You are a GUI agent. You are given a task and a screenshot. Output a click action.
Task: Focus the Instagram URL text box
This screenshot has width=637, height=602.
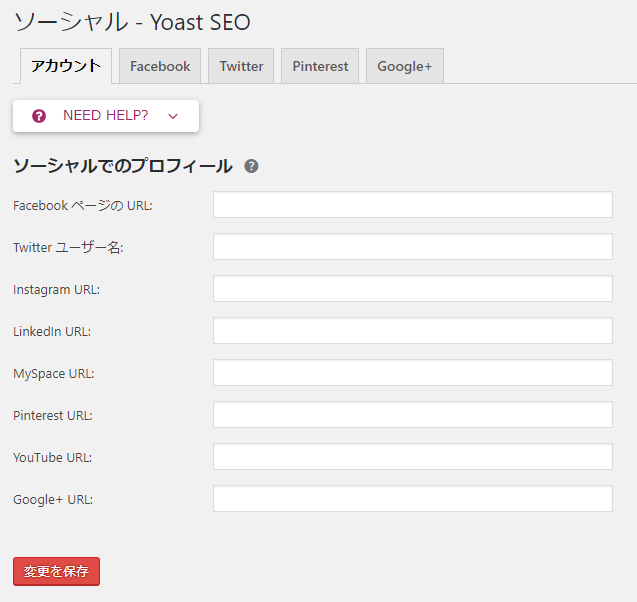tap(413, 289)
